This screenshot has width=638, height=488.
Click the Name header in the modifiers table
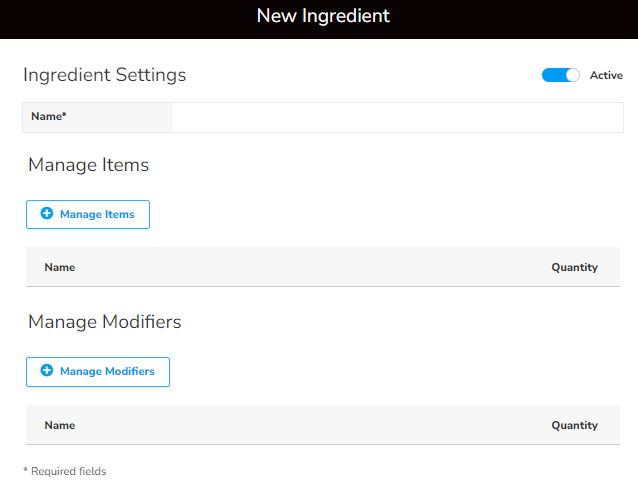(x=60, y=425)
